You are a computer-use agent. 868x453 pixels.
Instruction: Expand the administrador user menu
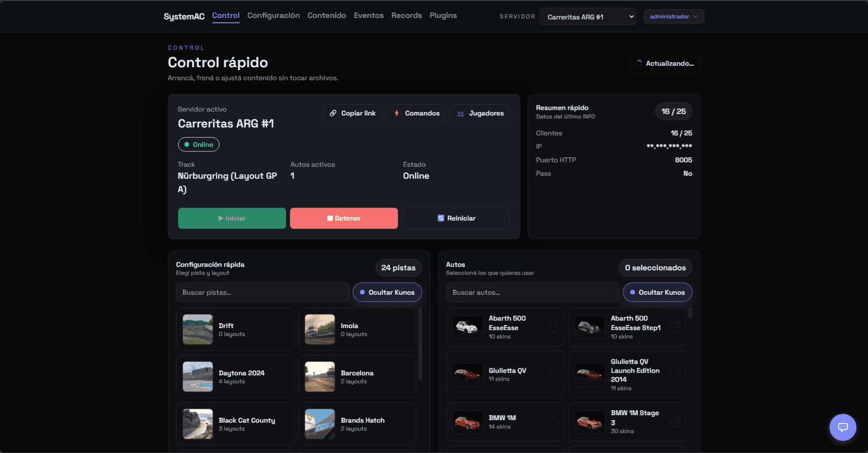(x=674, y=16)
